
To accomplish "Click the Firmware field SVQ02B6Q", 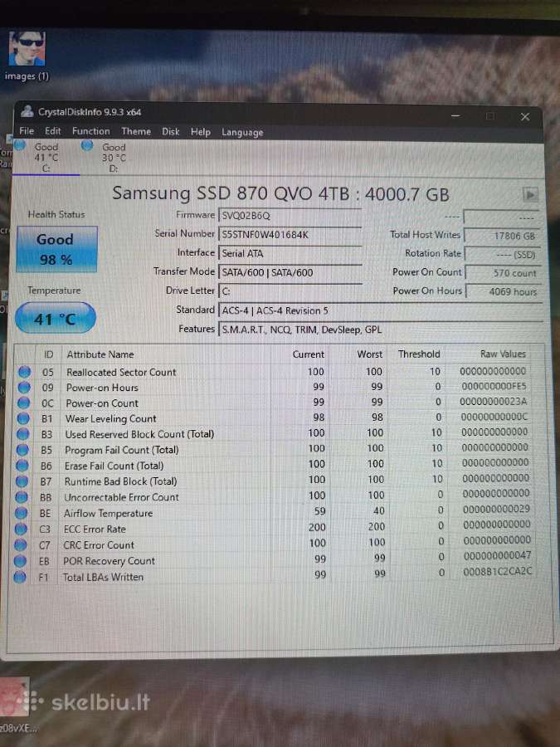I will (290, 215).
